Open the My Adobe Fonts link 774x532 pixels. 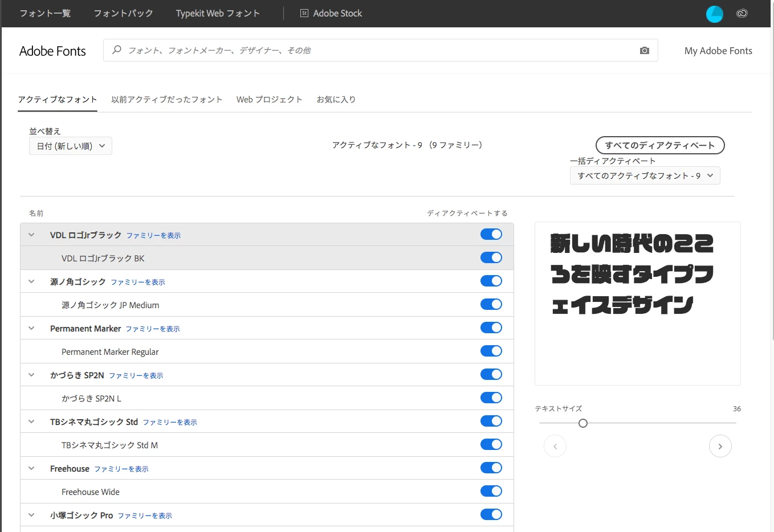click(x=718, y=51)
